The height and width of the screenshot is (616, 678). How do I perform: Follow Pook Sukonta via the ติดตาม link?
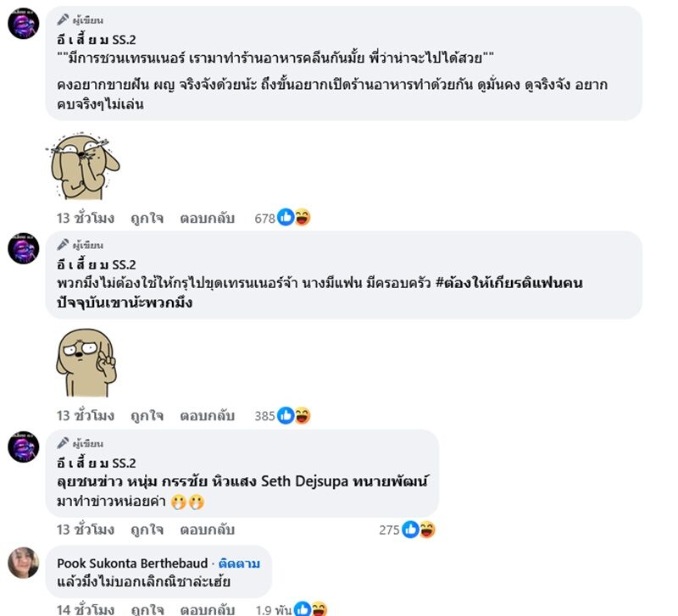239,563
